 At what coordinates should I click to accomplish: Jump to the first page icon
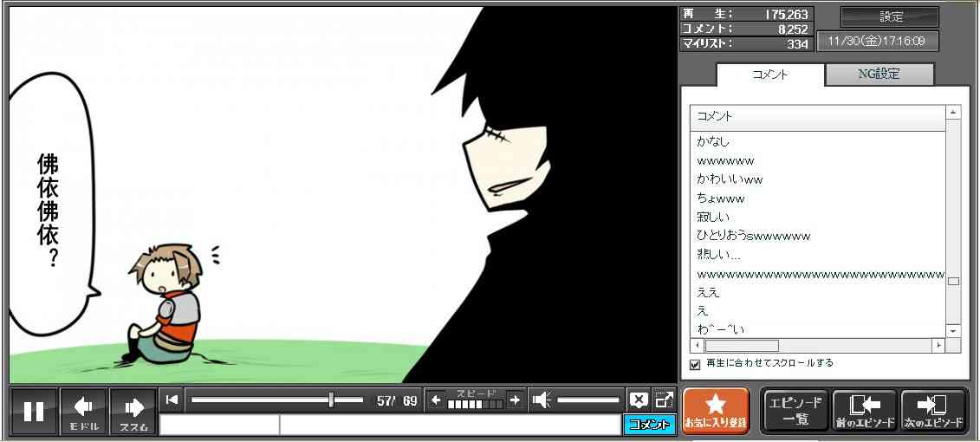[x=172, y=400]
